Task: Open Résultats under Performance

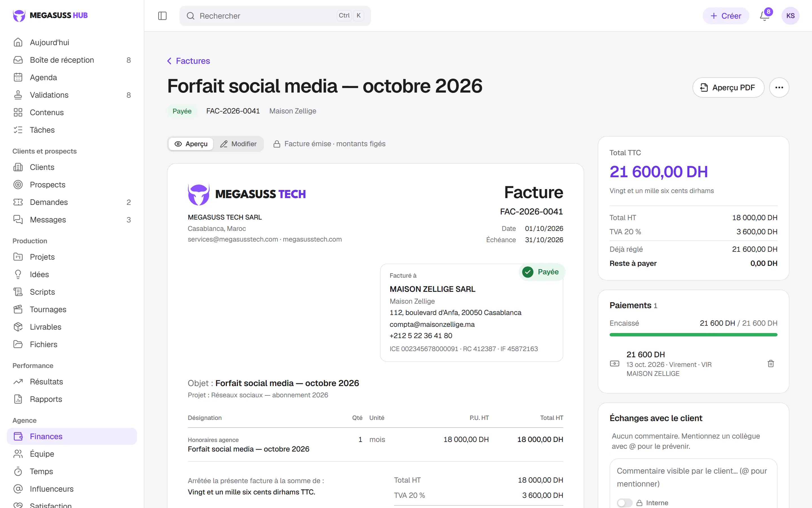Action: 72,381
